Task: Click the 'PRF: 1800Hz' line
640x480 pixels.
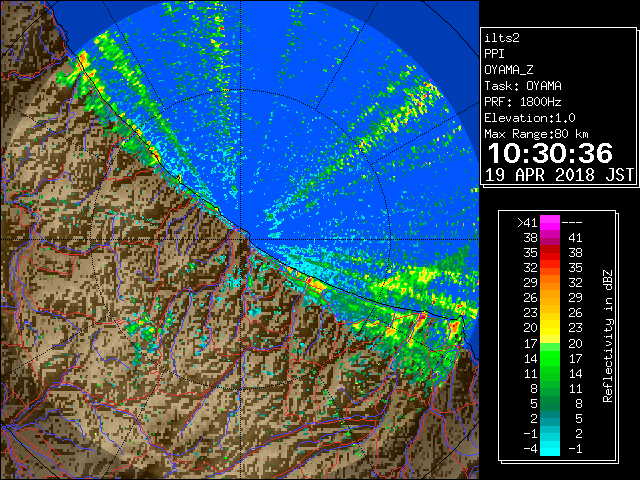Action: click(x=523, y=102)
